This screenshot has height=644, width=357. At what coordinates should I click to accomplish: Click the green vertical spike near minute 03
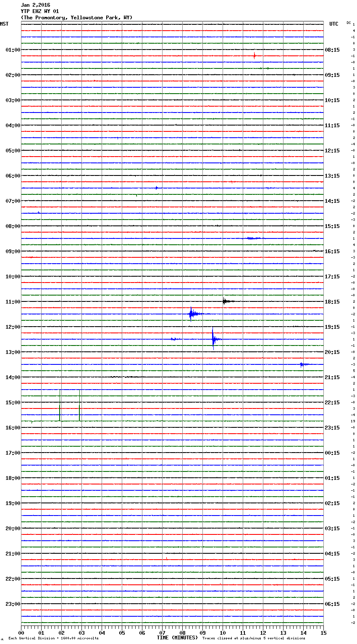[x=79, y=406]
